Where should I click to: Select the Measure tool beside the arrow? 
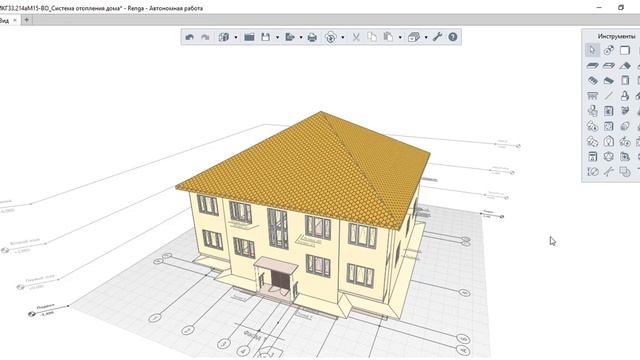[x=609, y=50]
